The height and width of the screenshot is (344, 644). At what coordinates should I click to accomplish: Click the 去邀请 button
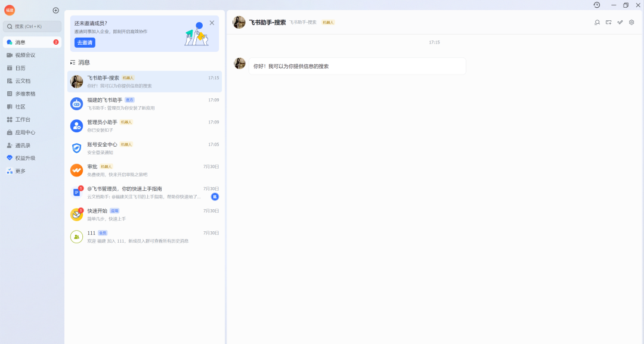tap(85, 43)
